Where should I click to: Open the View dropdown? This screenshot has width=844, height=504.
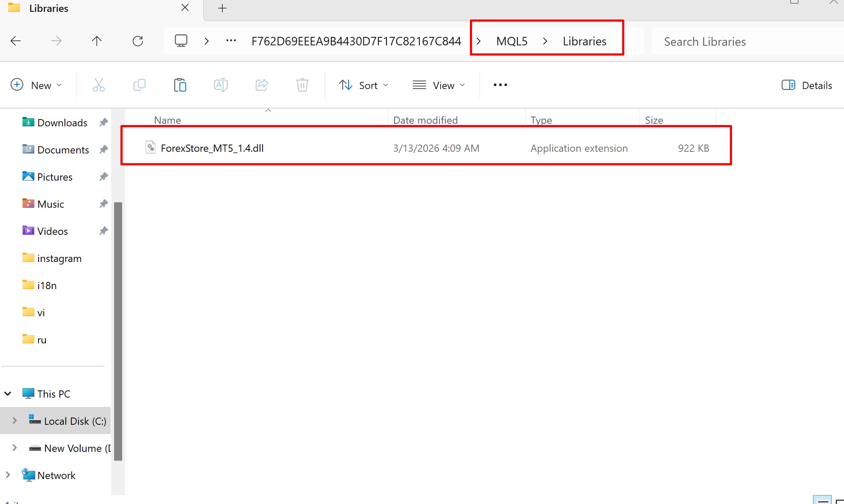pyautogui.click(x=439, y=85)
